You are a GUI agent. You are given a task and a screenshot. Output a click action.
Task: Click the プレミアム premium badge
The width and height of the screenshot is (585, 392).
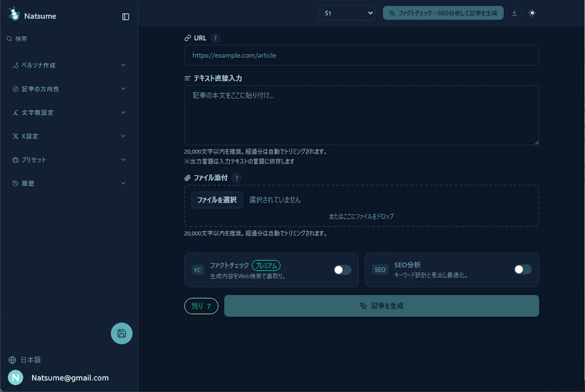266,266
